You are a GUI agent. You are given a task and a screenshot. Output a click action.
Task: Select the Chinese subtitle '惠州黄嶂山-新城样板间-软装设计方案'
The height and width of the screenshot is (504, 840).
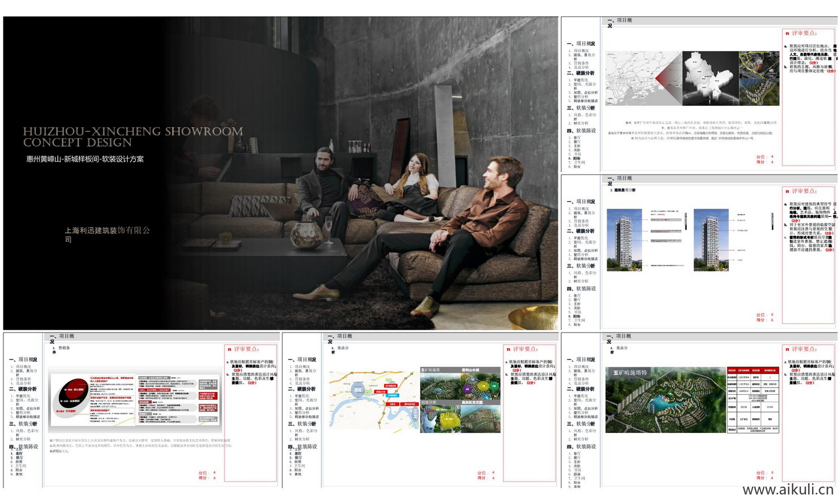[x=85, y=159]
